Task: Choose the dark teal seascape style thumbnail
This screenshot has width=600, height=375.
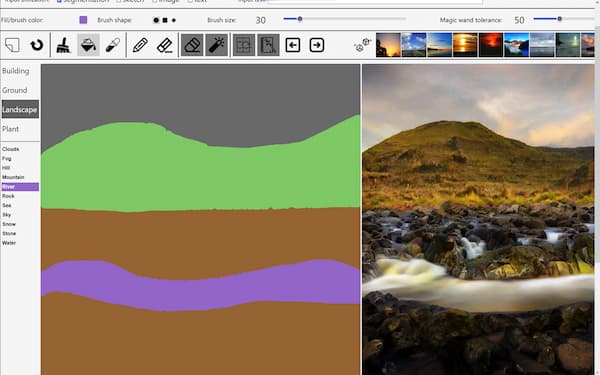Action: coord(567,45)
